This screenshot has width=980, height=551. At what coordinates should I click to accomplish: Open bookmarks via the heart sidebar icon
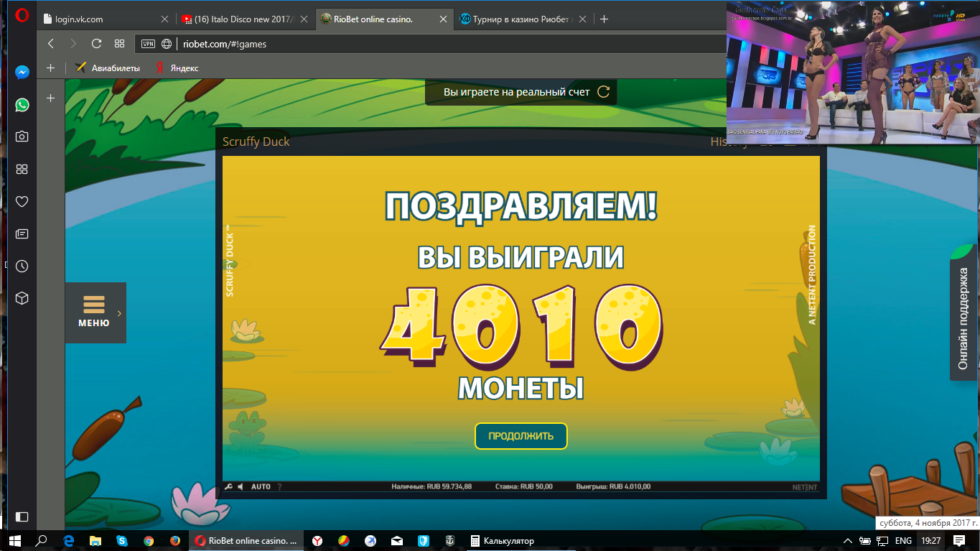pyautogui.click(x=22, y=202)
